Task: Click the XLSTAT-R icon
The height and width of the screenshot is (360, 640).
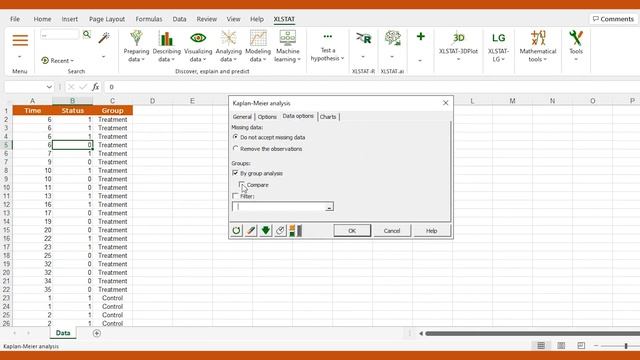Action: click(x=363, y=38)
